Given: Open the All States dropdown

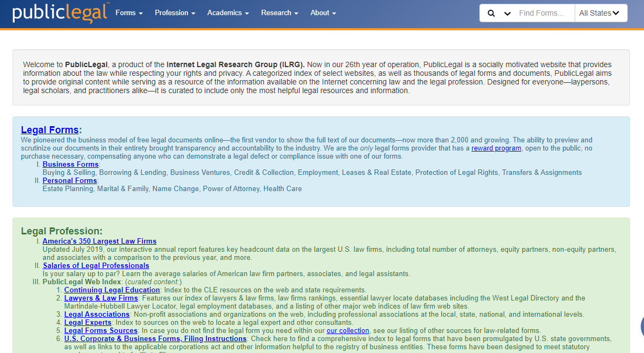Looking at the screenshot, I should tap(599, 13).
